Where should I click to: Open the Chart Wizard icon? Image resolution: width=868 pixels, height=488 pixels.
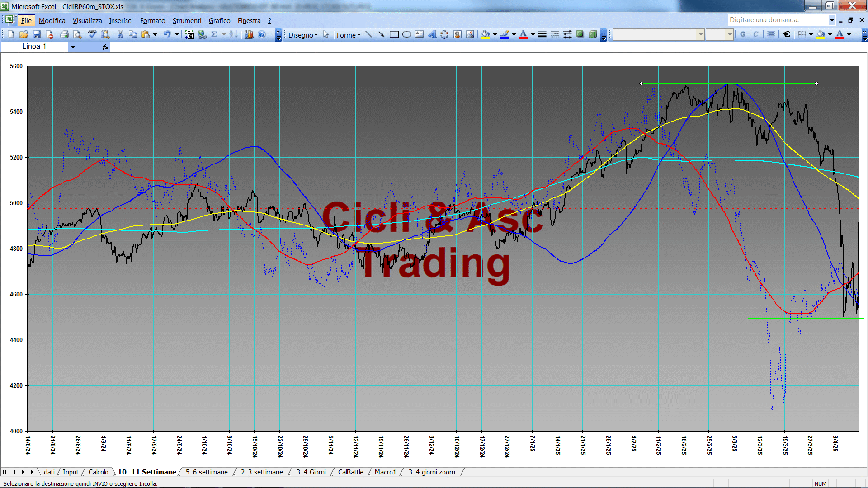click(x=249, y=34)
